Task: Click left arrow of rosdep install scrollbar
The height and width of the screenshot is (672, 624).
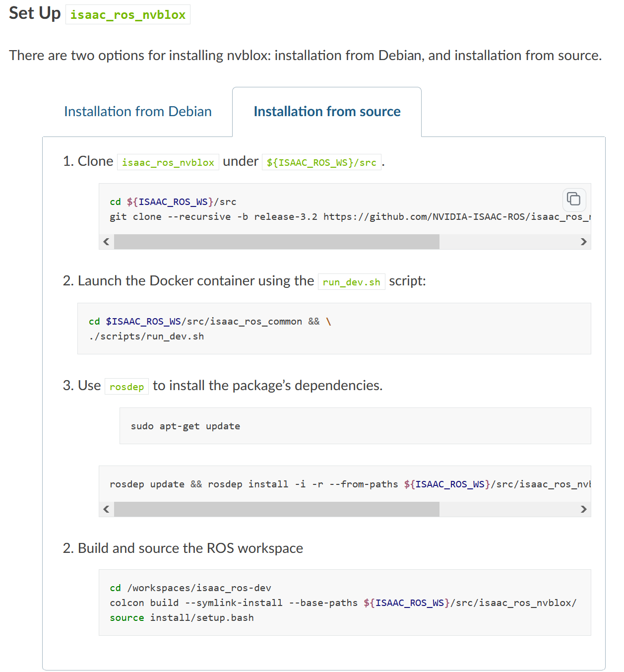Action: point(106,509)
